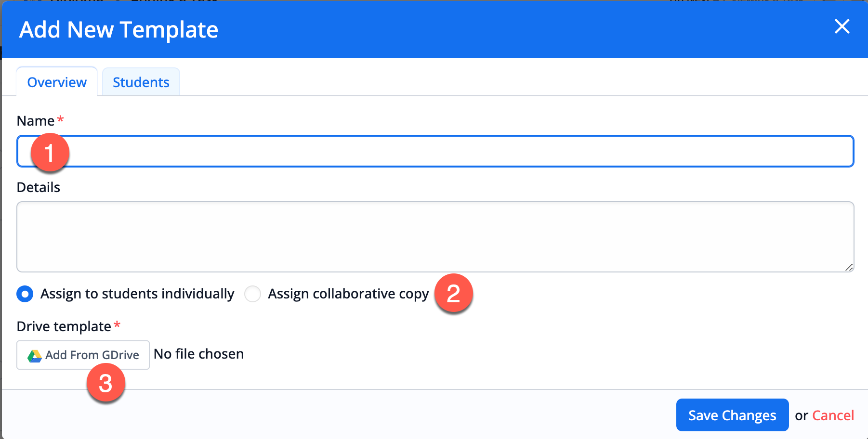
Task: Choose the Assign collaborative copy radio button
Action: (x=252, y=294)
